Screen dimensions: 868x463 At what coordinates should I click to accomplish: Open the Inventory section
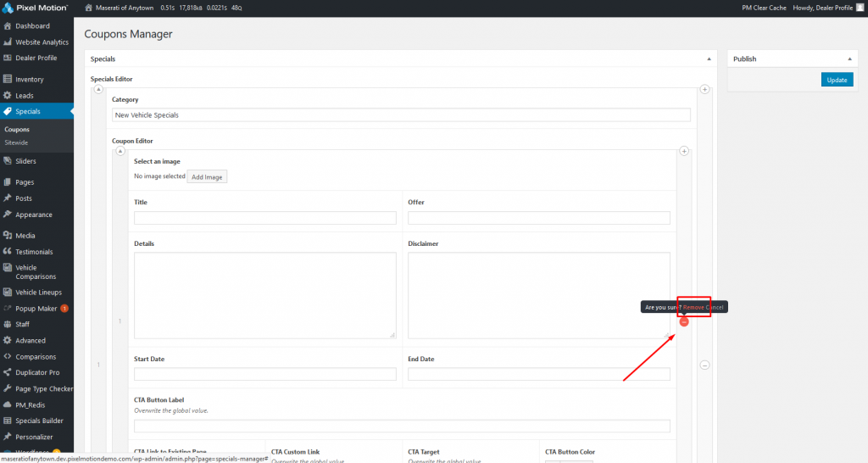pos(30,80)
